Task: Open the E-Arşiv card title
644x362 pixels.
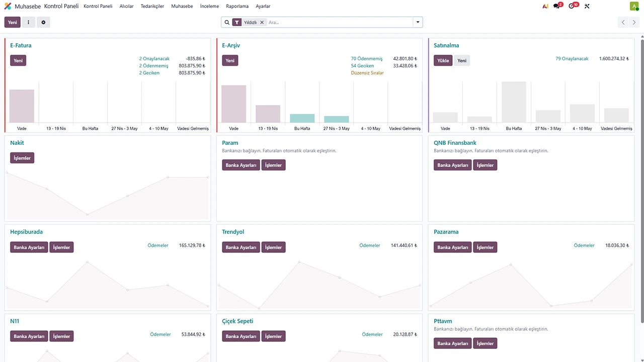Action: (x=231, y=45)
